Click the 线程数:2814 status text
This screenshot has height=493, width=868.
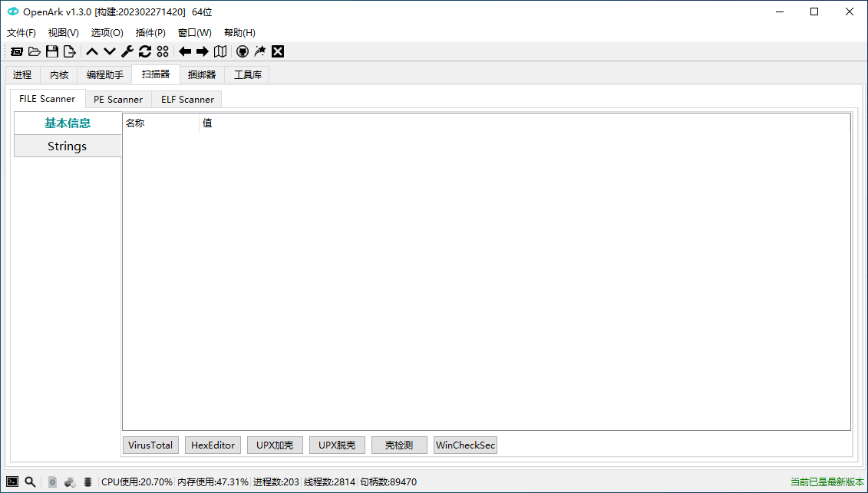click(x=329, y=482)
